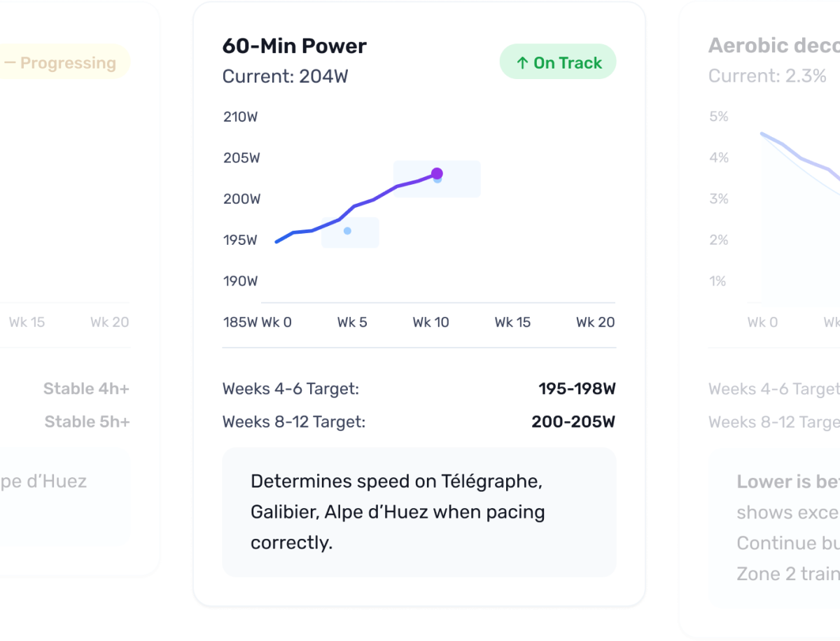Screen dimensions: 840x641
Task: Click the 5% gridline label on decoupling chart
Action: [x=718, y=116]
